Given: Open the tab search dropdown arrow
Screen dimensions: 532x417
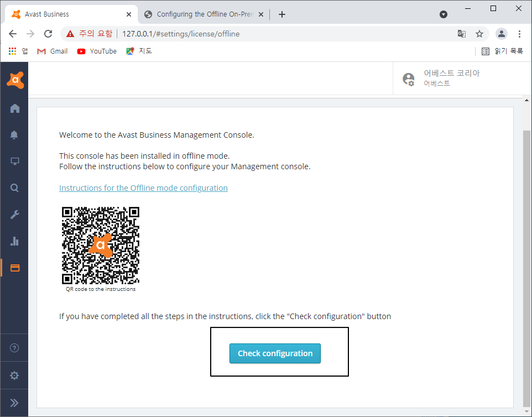Looking at the screenshot, I should coord(443,14).
